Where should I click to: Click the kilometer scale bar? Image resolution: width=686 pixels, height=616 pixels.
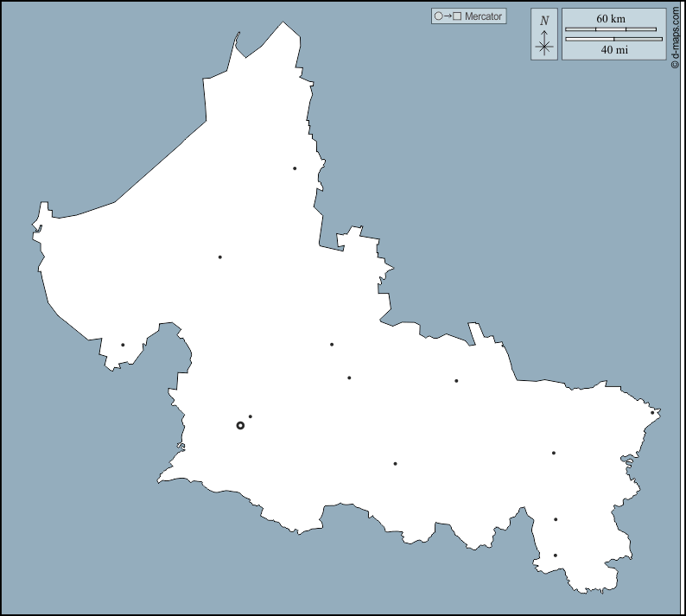click(610, 29)
